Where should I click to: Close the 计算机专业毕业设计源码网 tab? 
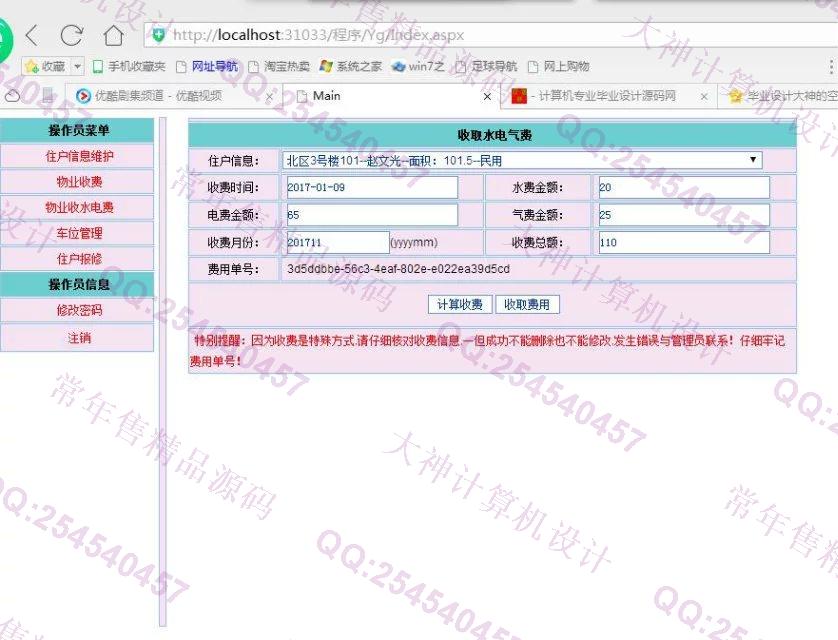(704, 97)
